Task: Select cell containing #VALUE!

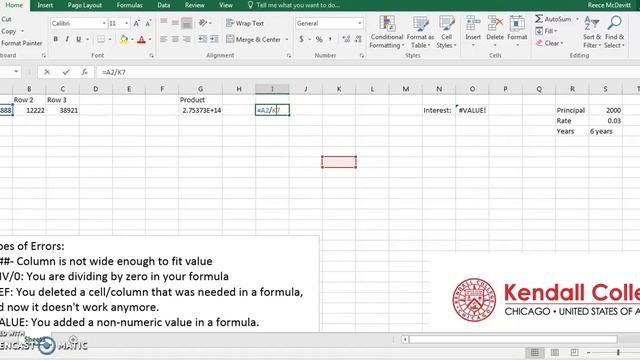Action: 472,110
